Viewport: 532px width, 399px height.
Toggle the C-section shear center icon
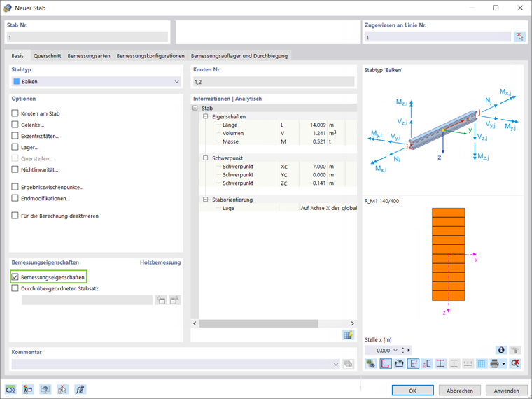click(x=427, y=364)
